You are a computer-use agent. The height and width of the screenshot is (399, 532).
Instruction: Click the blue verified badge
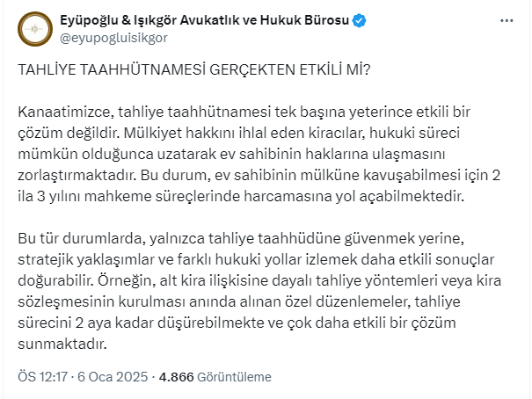click(x=359, y=21)
